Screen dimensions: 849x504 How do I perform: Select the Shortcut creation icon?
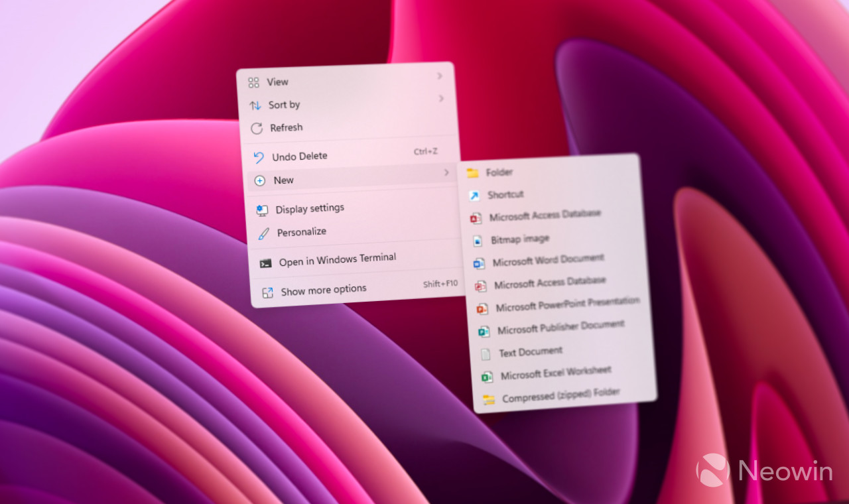click(474, 195)
